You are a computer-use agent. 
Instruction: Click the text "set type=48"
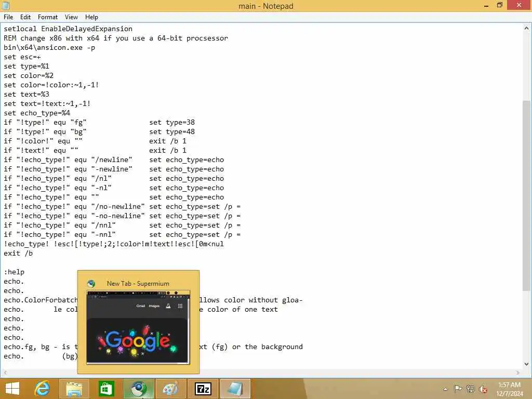tap(172, 131)
